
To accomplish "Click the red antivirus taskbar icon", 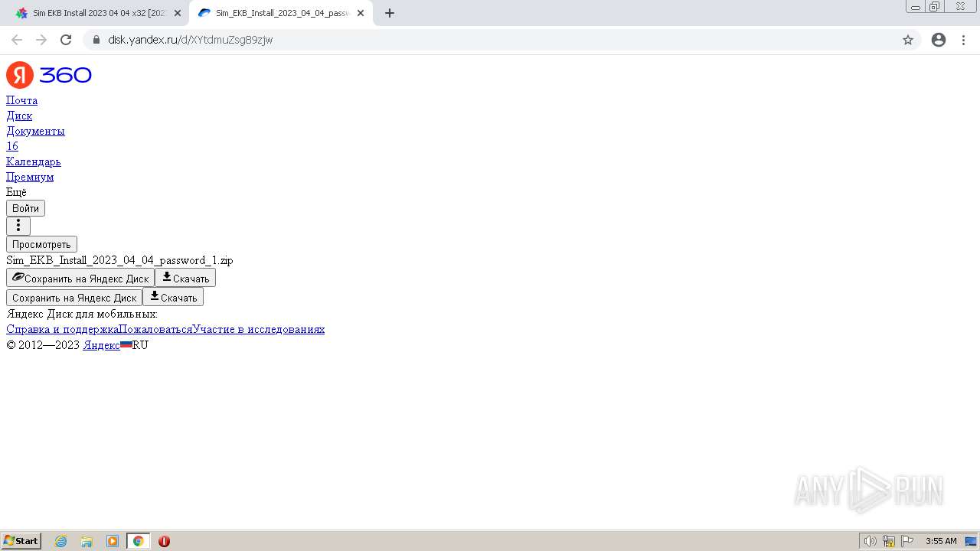I will (164, 541).
